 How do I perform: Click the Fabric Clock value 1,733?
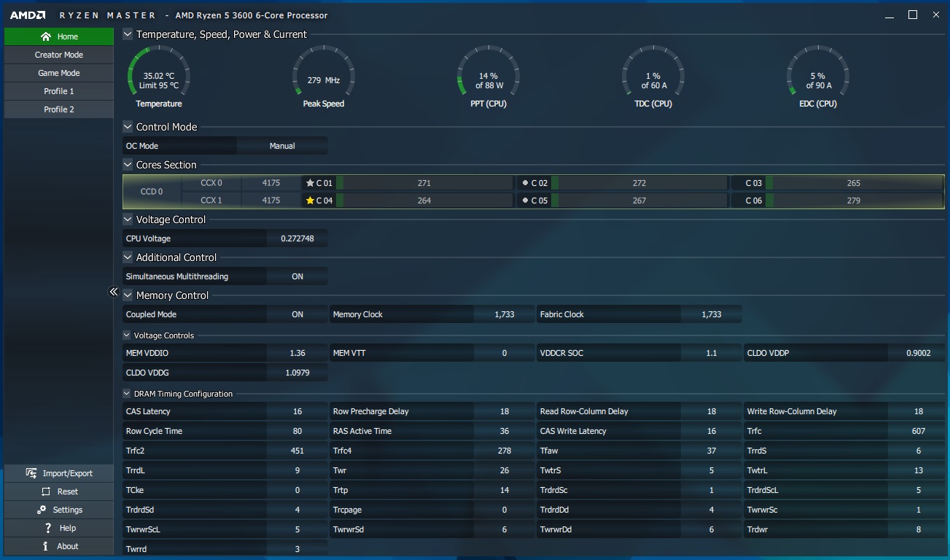[712, 314]
